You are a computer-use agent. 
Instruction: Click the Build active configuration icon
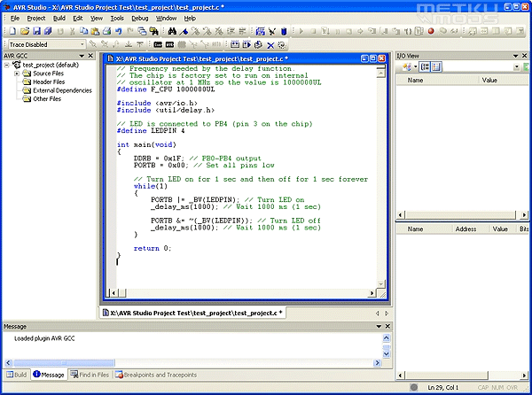tap(235, 44)
